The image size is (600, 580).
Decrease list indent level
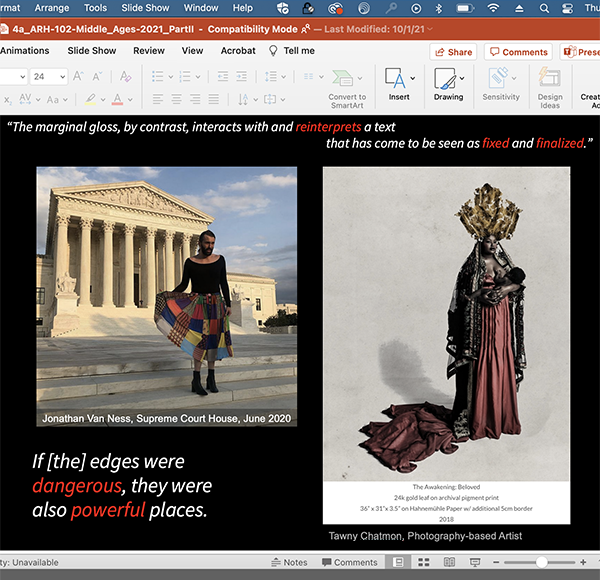(x=223, y=77)
